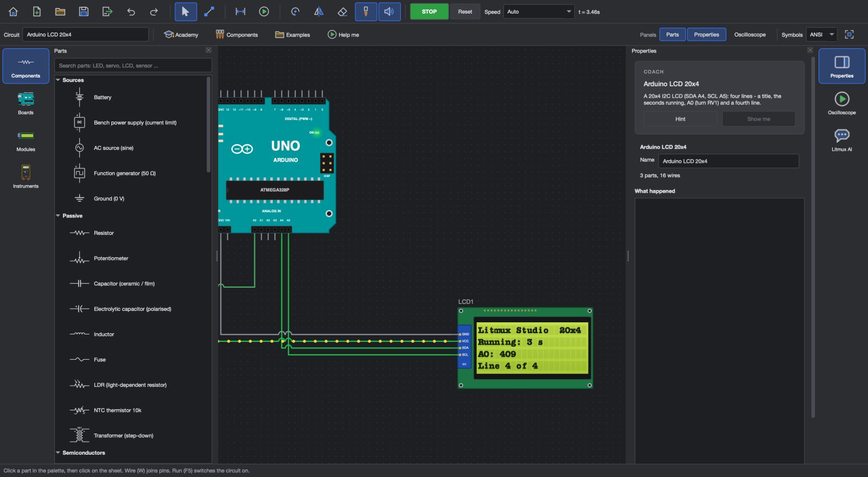Select the pointer tool
The image size is (868, 477).
[186, 11]
